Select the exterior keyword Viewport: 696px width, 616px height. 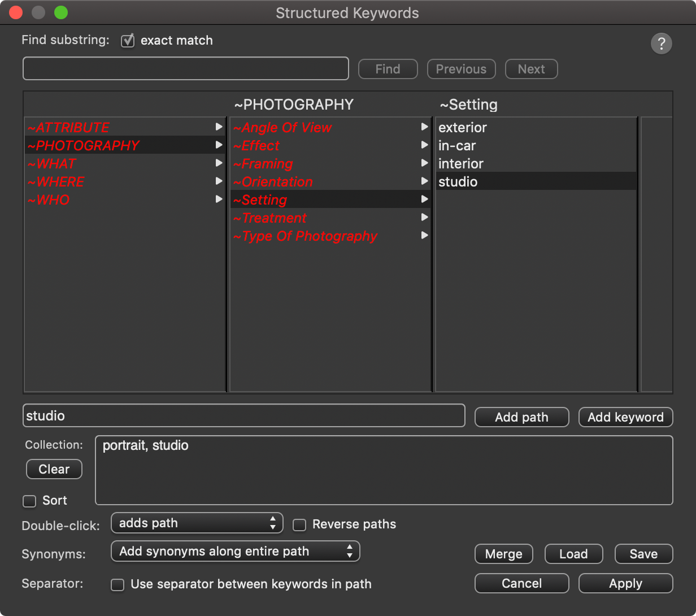pos(536,127)
